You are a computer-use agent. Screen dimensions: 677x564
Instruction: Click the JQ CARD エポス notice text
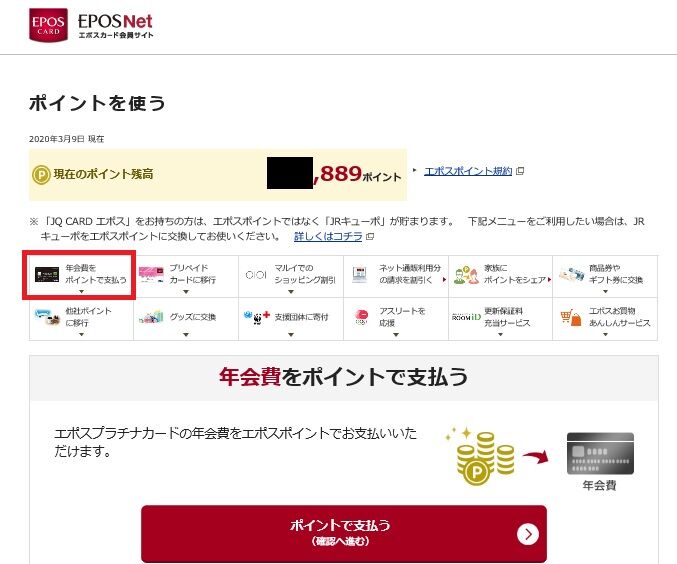click(337, 229)
